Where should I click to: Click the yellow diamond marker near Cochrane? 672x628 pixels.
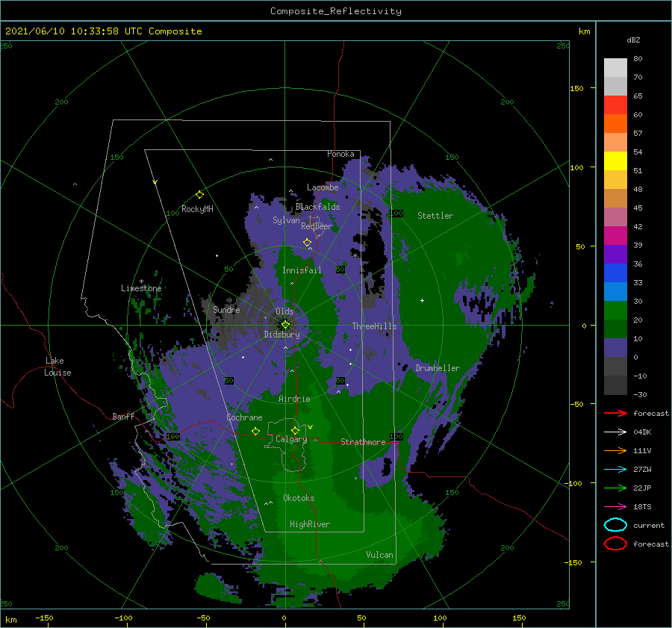(x=255, y=431)
